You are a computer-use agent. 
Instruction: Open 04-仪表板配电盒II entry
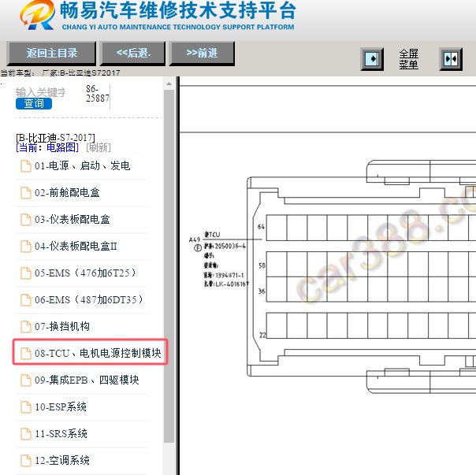point(76,246)
